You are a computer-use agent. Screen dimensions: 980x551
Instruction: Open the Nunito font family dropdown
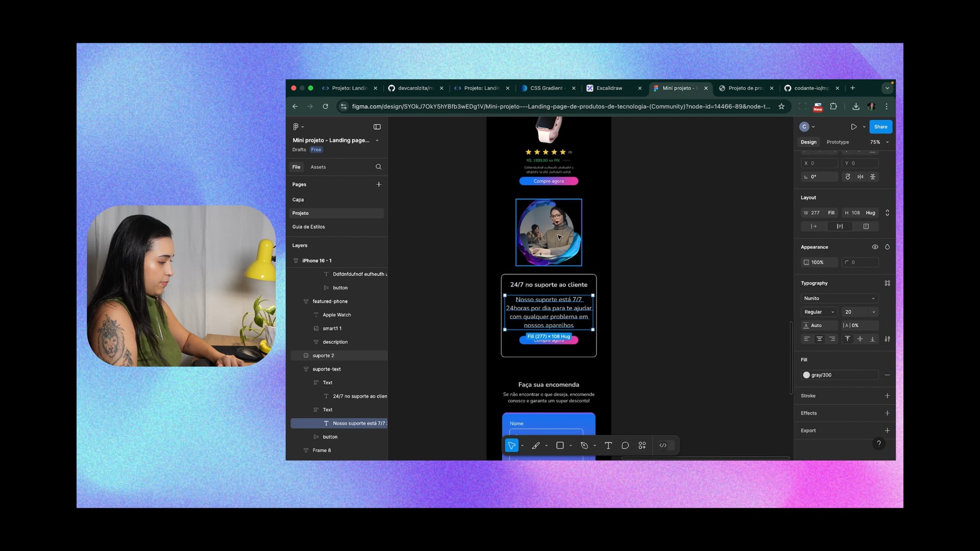839,298
